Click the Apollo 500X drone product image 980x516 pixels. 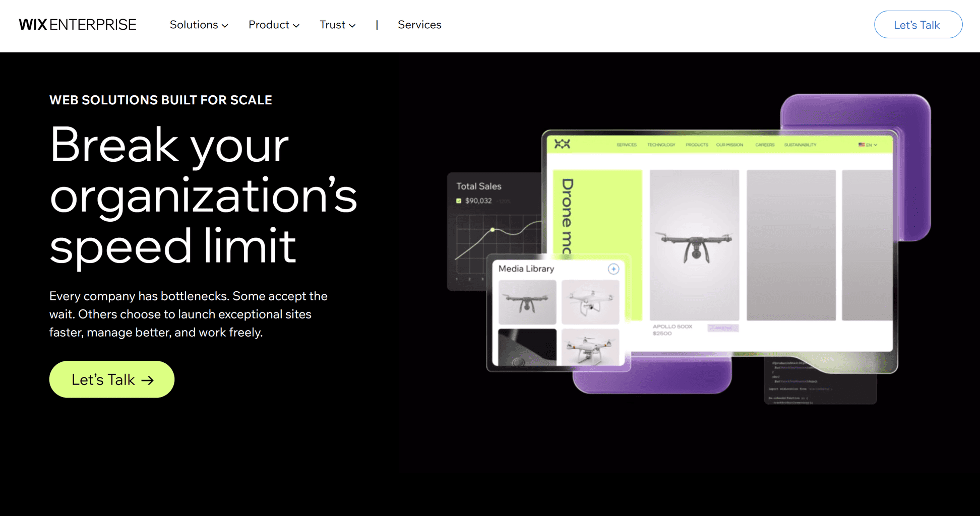(x=694, y=245)
